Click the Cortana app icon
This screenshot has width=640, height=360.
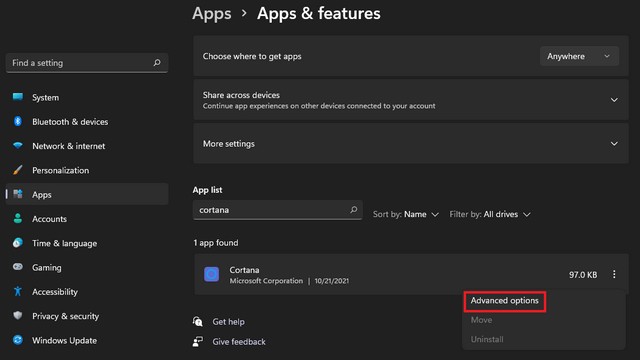pos(211,274)
